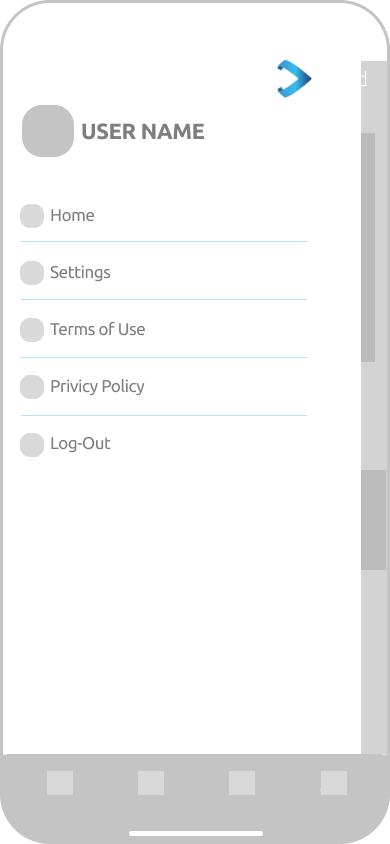Click the USER NAME label
Screen dimensions: 390x844
coord(143,131)
